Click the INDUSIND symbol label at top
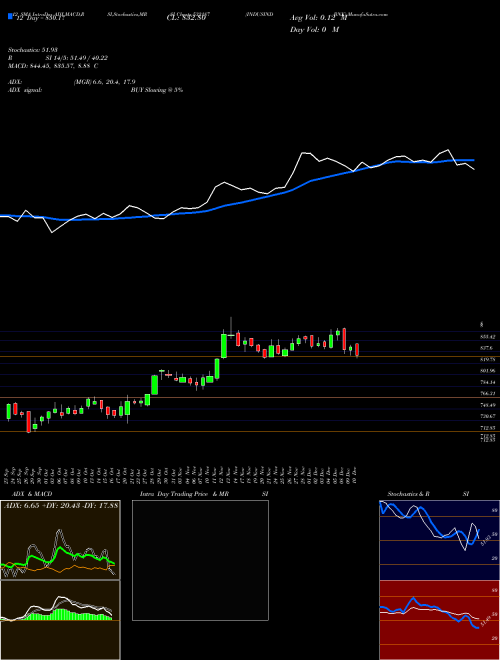The image size is (500, 660). click(260, 14)
